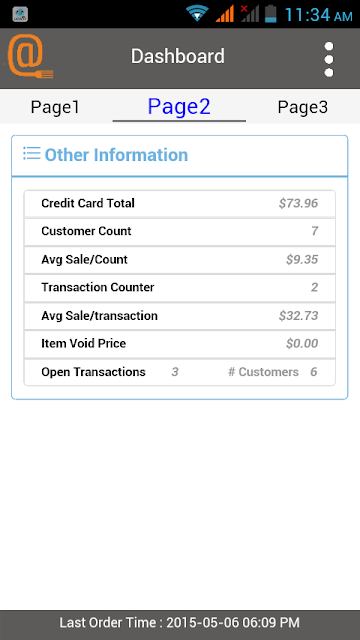Switch to the Page3 tab
360x640 pixels.
click(302, 107)
